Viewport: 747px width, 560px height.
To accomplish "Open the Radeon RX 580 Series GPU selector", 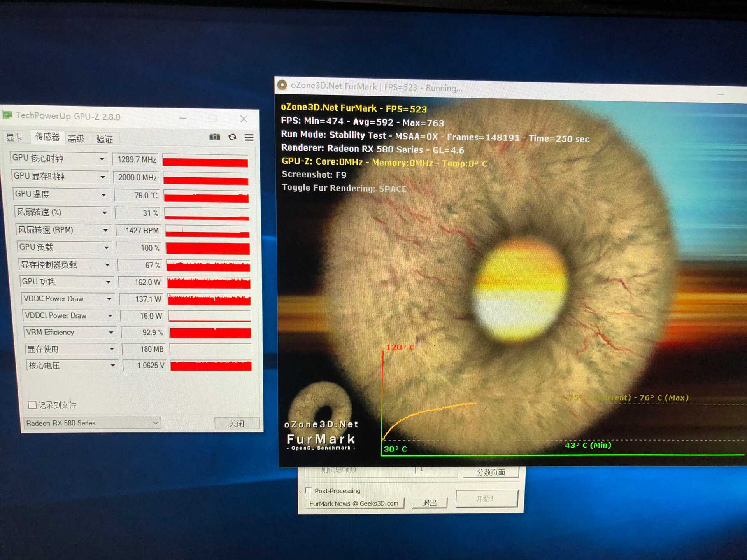I will point(92,423).
